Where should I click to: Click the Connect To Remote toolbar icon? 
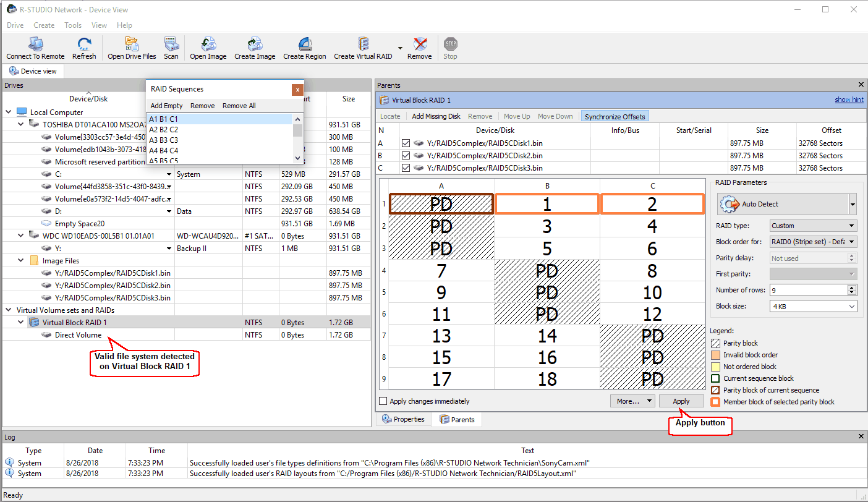click(x=36, y=44)
